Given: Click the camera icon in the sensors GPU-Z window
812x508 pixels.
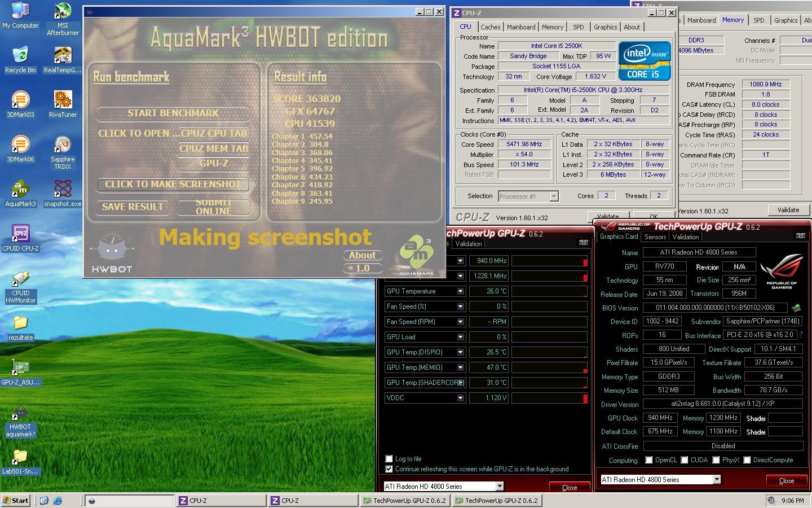Looking at the screenshot, I should pos(584,243).
